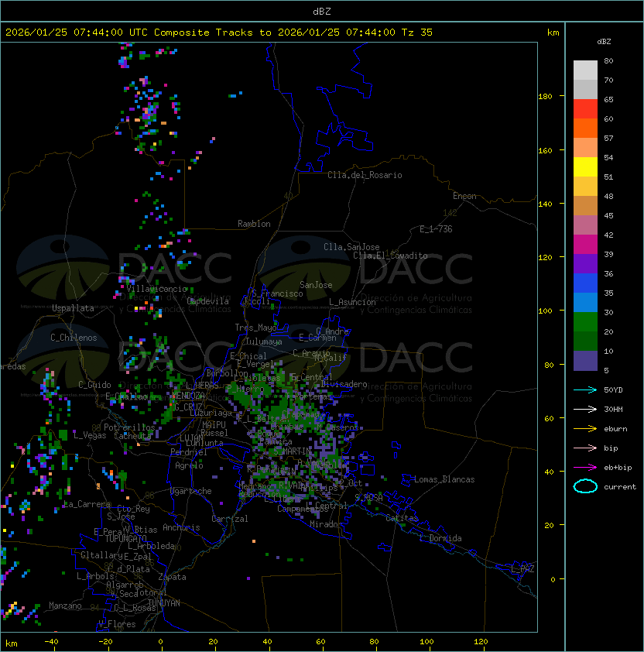644x652 pixels.
Task: Pick the mauve pink swatch below 45
Action: coord(585,225)
